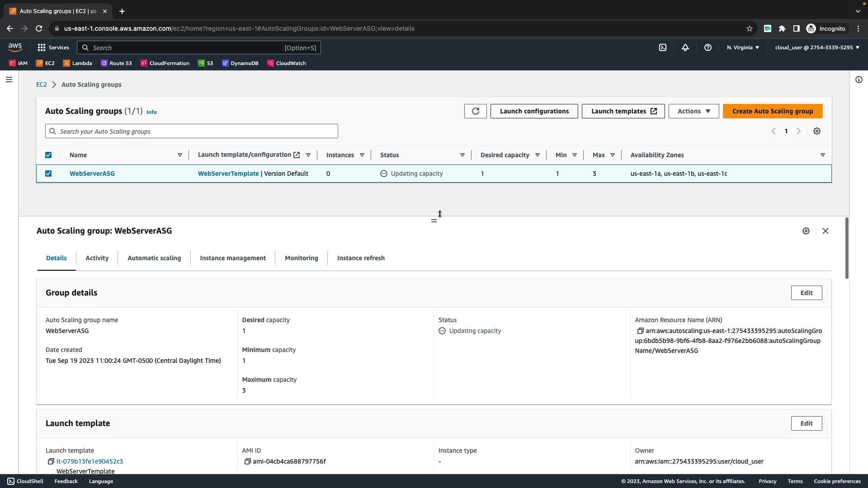Open table preferences gear icon

coord(816,131)
